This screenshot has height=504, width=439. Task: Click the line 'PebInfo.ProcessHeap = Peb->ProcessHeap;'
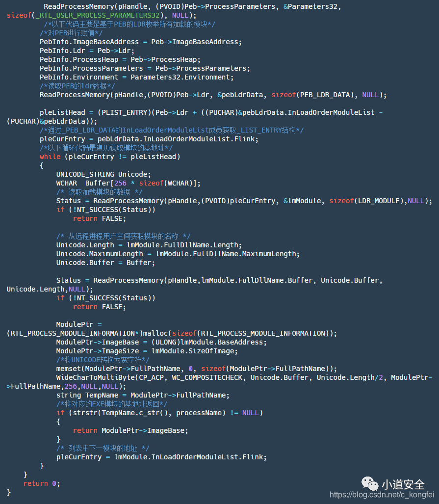click(x=120, y=59)
